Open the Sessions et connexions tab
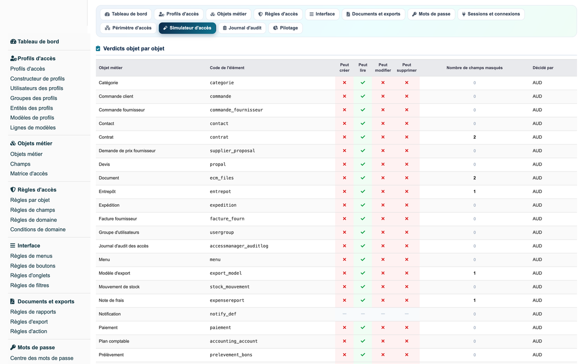This screenshot has width=588, height=364. point(491,14)
